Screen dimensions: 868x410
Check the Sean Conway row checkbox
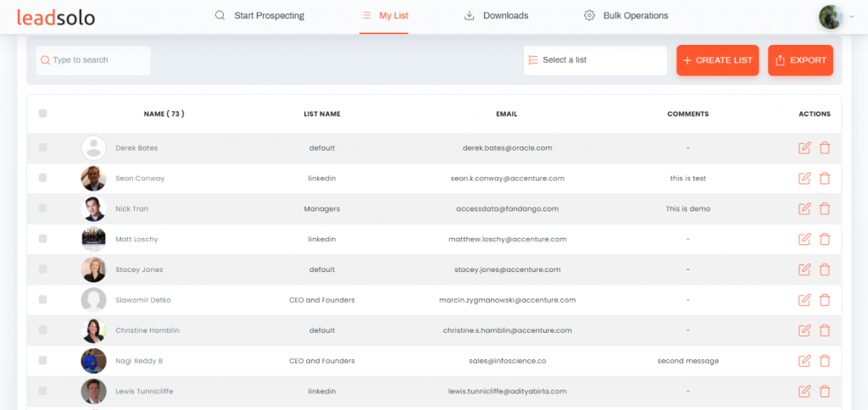coord(42,178)
